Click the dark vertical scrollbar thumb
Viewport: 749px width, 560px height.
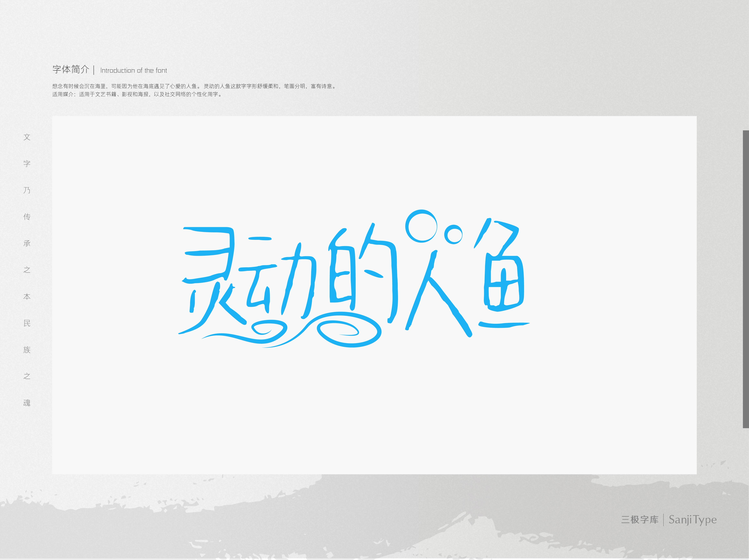pyautogui.click(x=746, y=279)
